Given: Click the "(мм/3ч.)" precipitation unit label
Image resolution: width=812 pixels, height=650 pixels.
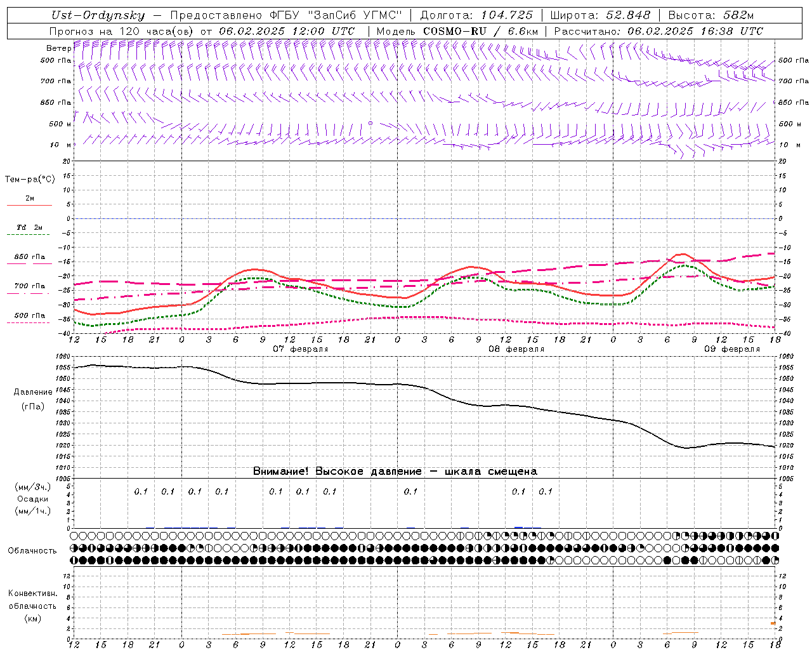Looking at the screenshot, I should pyautogui.click(x=33, y=487).
